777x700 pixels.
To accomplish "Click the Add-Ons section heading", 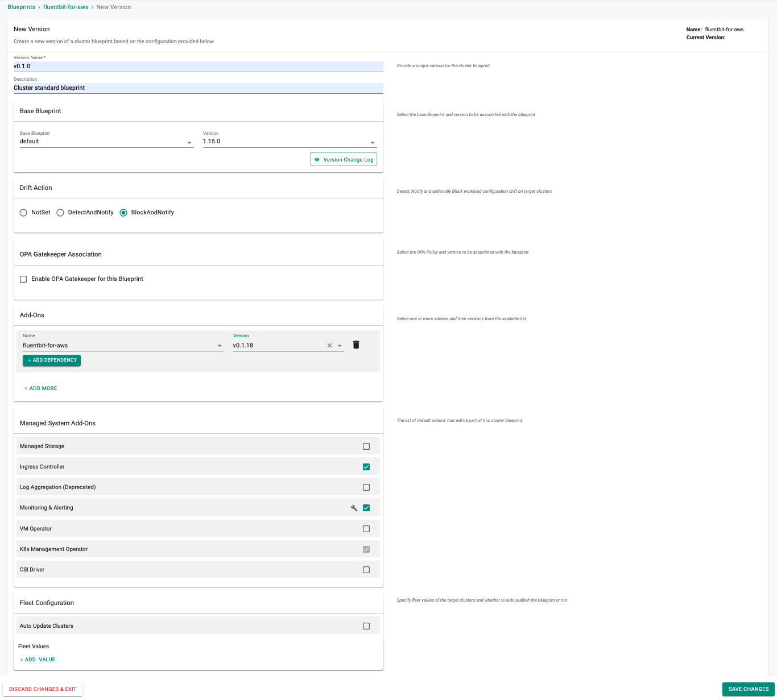I will (x=32, y=315).
